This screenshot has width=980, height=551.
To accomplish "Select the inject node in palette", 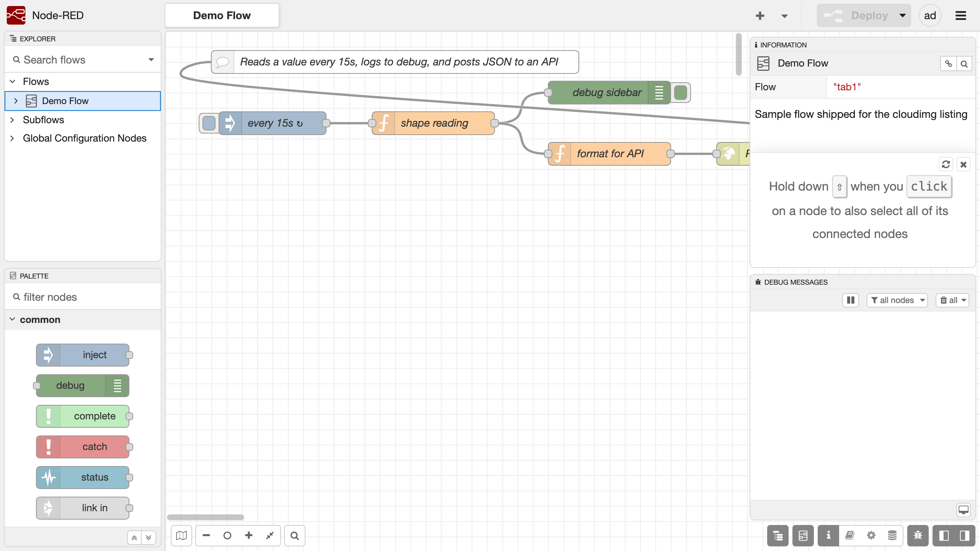I will click(83, 355).
